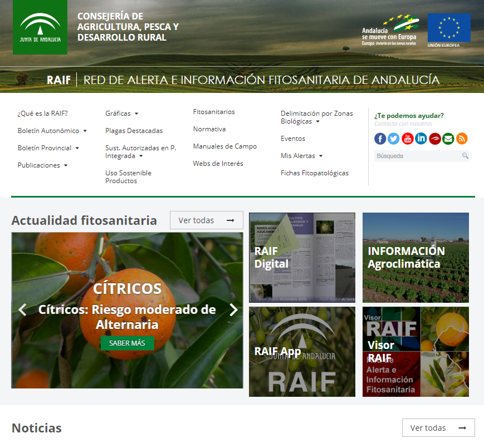The width and height of the screenshot is (484, 448).
Task: Click the magnifying glass search icon
Action: (x=465, y=156)
